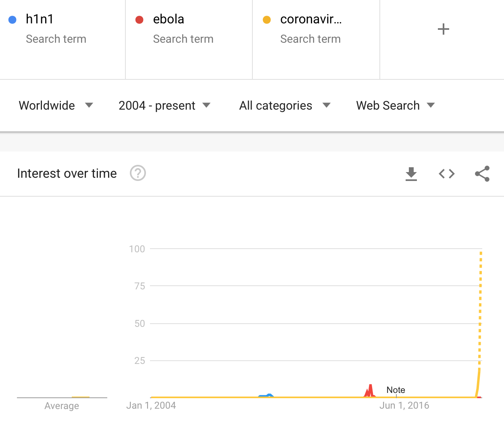Download the interest over time data
Viewport: 504px width, 428px height.
[411, 174]
